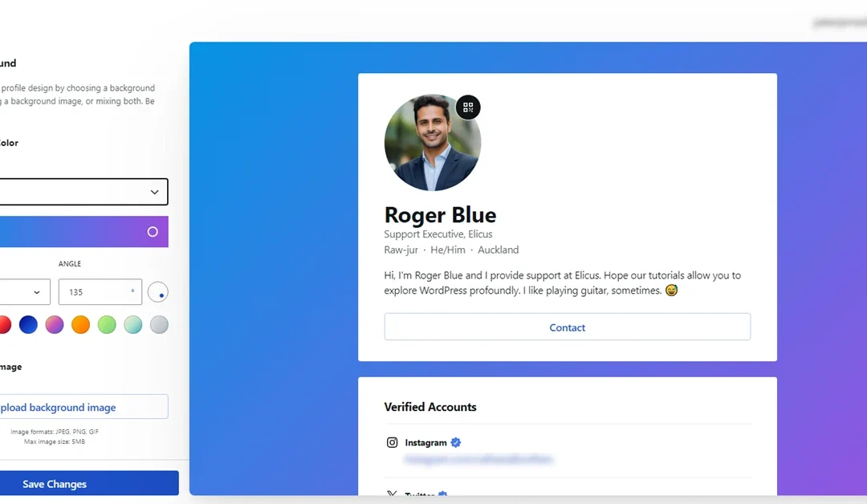Adjust the angle dial control
The image size is (867, 504).
click(x=157, y=292)
